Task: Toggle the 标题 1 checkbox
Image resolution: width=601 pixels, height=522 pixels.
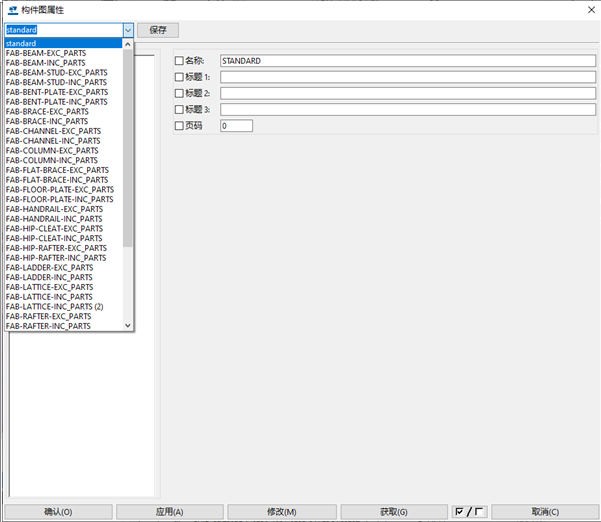Action: [x=179, y=77]
